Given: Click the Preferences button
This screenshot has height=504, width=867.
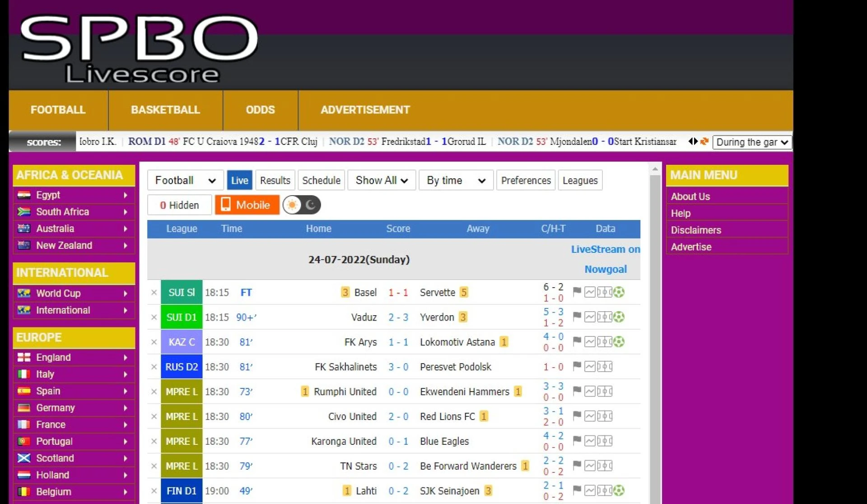Looking at the screenshot, I should [525, 180].
